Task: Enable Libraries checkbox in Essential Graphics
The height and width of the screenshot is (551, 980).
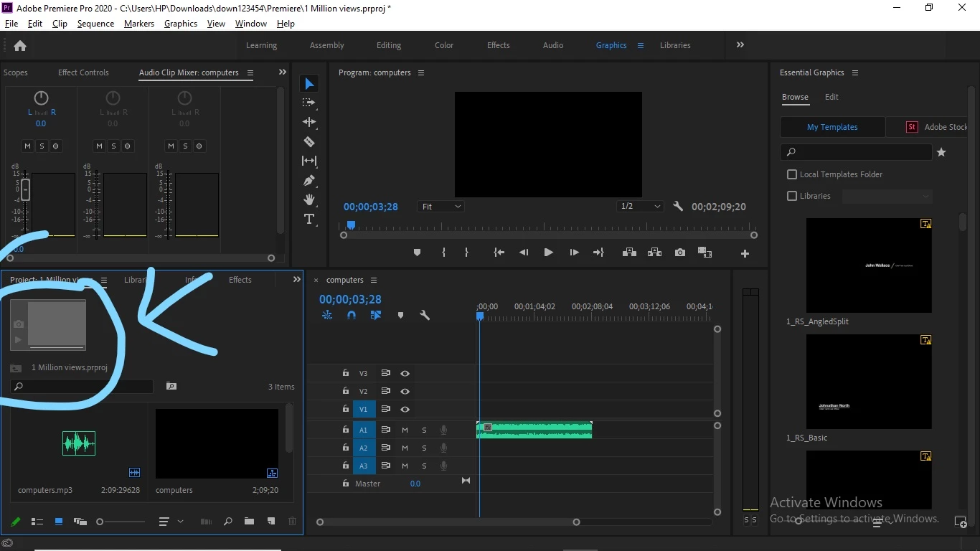Action: pos(792,196)
